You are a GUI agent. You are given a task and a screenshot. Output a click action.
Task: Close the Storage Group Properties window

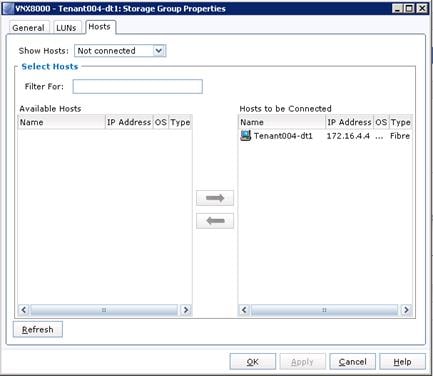coord(422,8)
